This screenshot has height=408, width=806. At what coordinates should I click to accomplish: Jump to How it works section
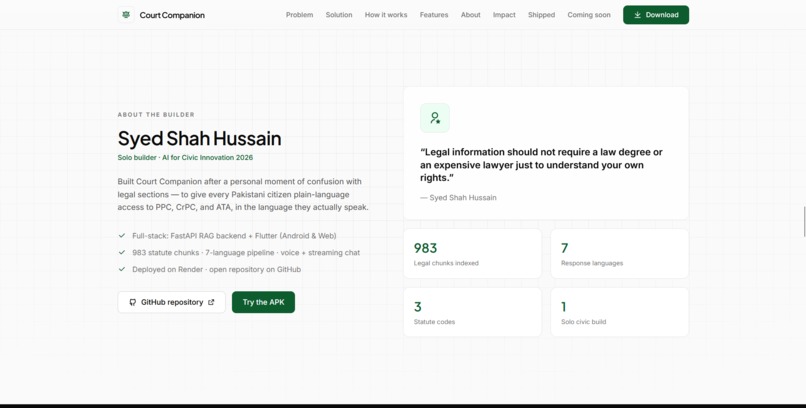pos(386,15)
